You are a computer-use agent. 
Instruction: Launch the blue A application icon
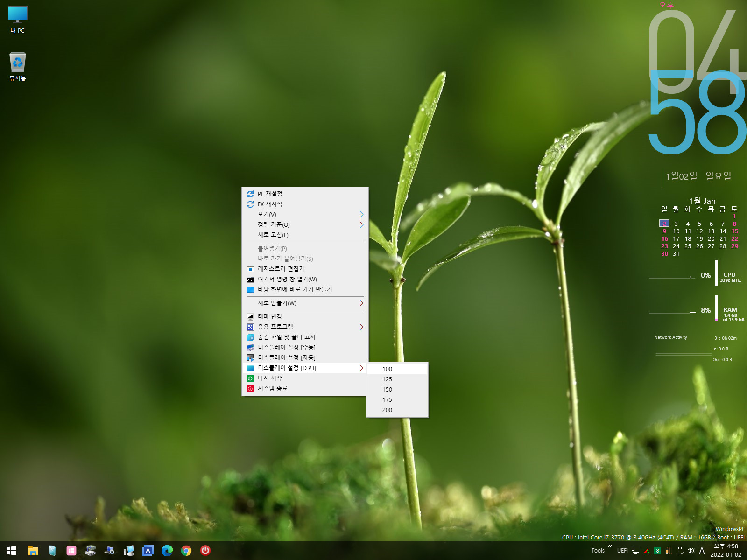pos(148,551)
